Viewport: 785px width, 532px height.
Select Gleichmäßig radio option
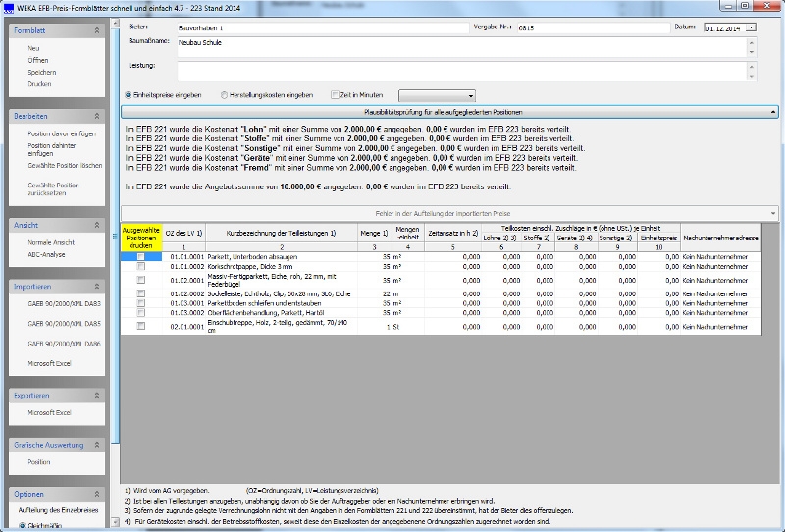22,525
